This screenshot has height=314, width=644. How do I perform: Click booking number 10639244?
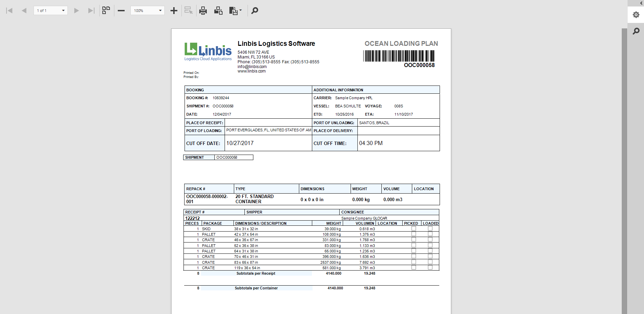tap(221, 98)
